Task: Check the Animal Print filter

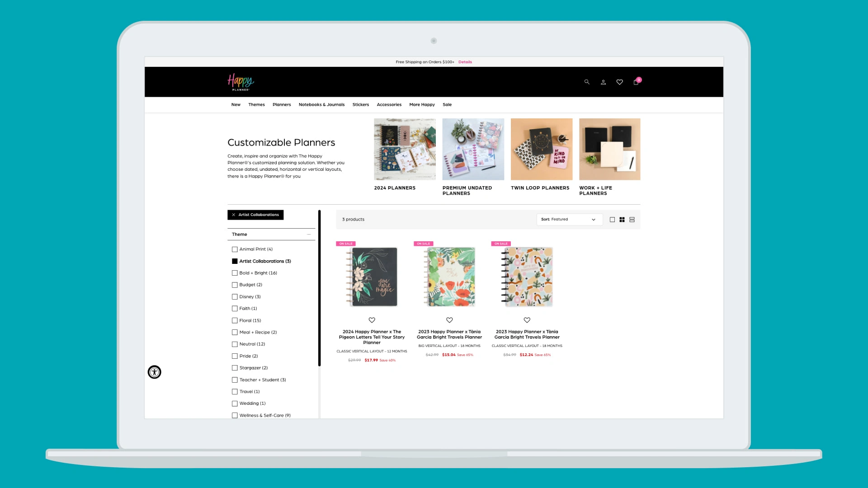Action: 235,249
